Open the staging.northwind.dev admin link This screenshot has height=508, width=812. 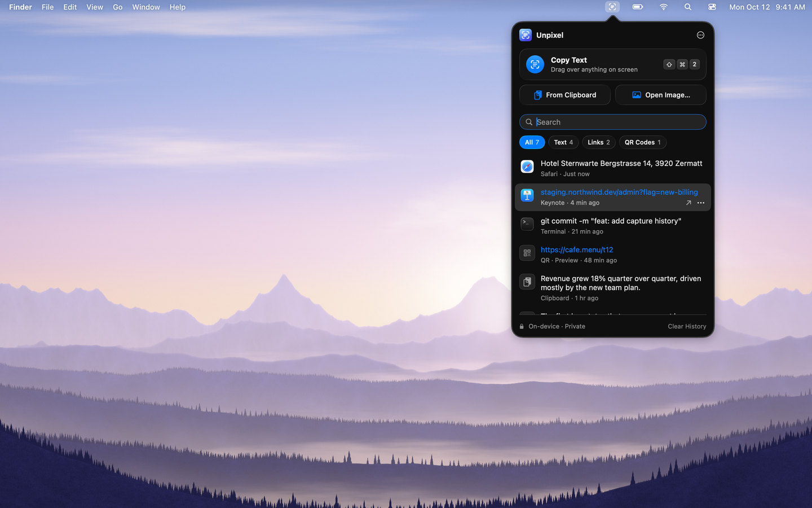(x=619, y=192)
